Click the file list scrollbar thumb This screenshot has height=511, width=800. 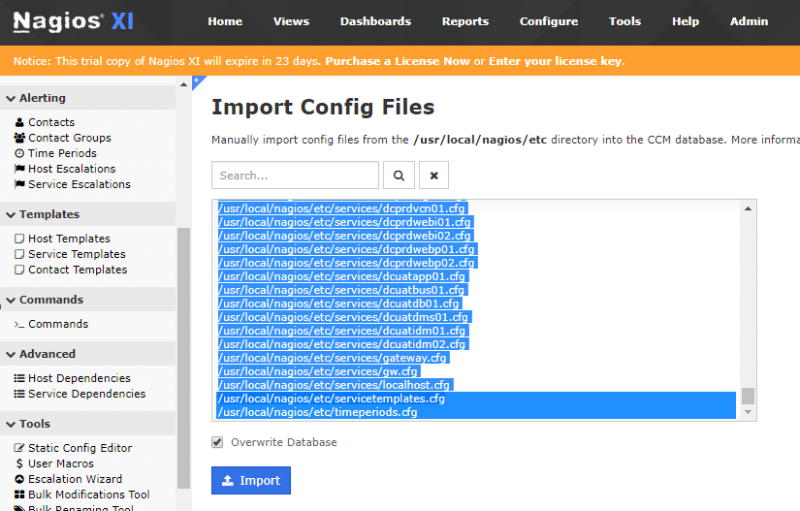pyautogui.click(x=748, y=396)
